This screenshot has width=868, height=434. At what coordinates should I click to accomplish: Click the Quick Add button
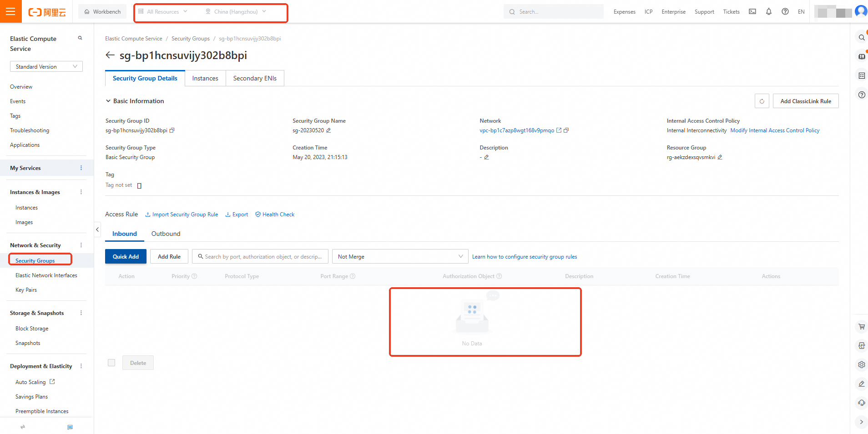point(126,256)
